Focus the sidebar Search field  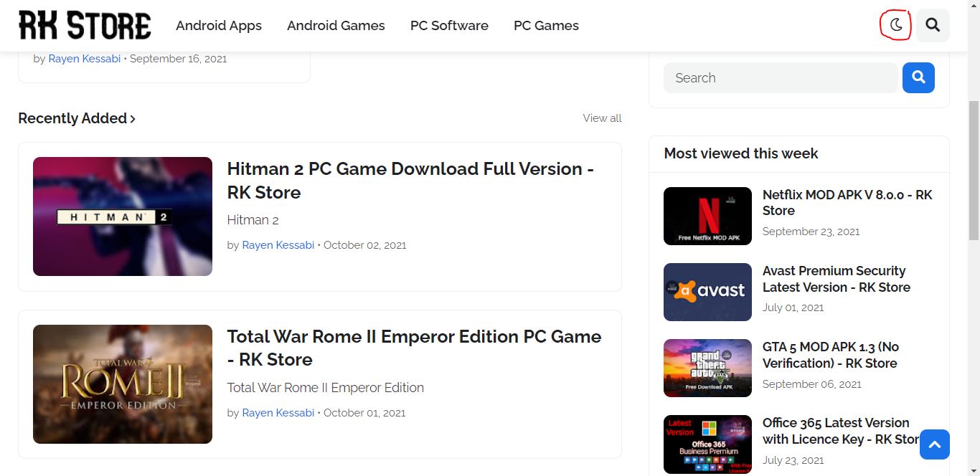(781, 78)
